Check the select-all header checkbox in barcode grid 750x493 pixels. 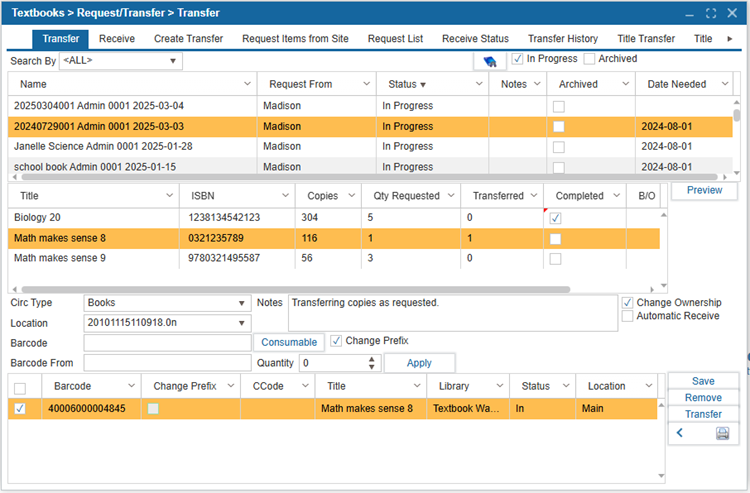pos(20,388)
